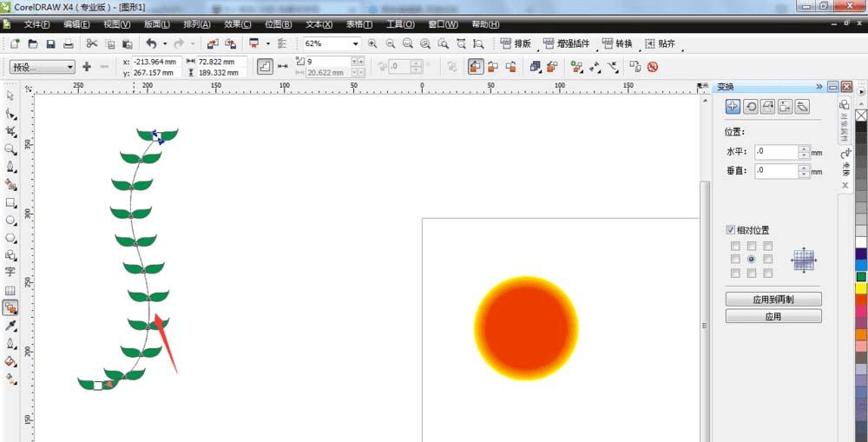Click the Cut scissors icon
This screenshot has height=442, width=868.
tap(91, 43)
